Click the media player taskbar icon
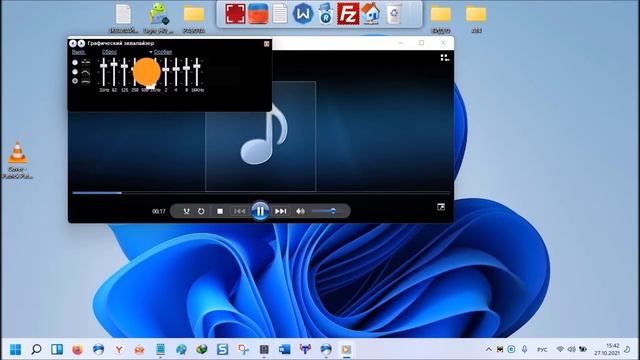 click(346, 349)
